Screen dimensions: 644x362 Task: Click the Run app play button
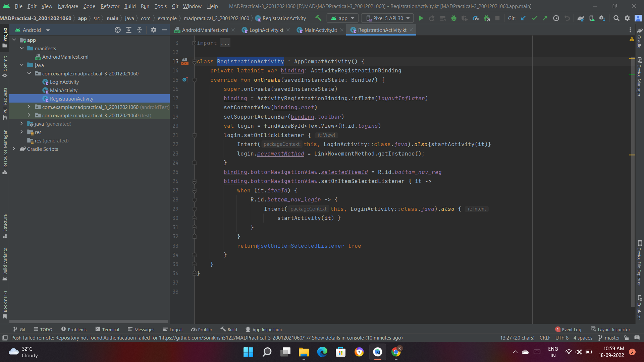pos(421,18)
